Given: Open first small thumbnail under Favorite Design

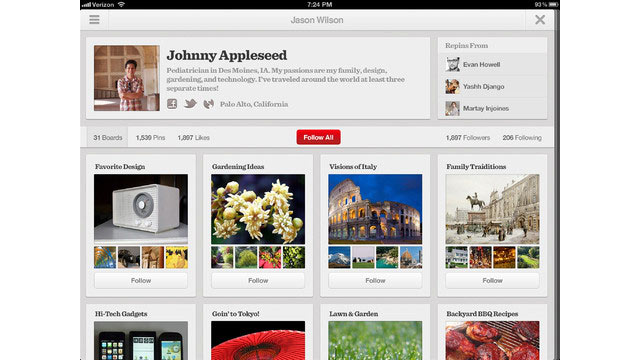Looking at the screenshot, I should [x=105, y=257].
